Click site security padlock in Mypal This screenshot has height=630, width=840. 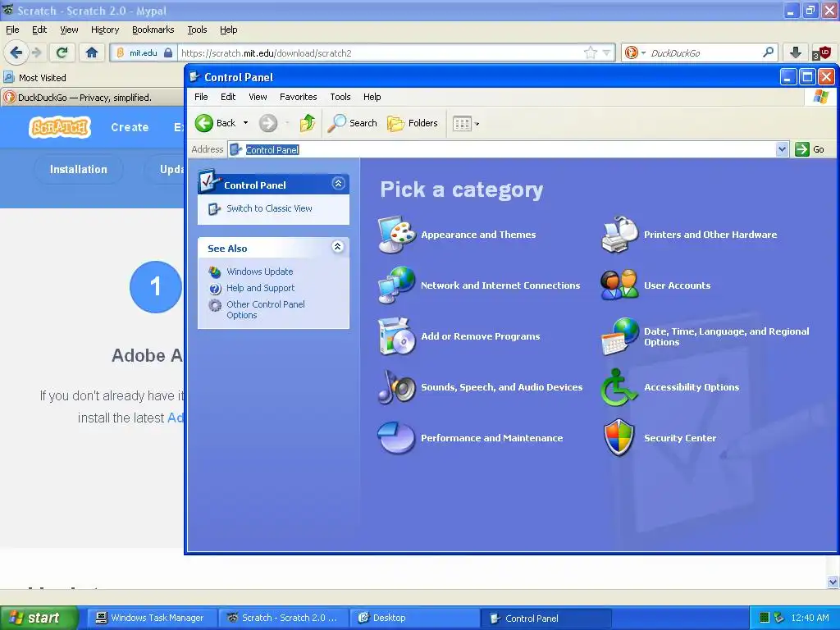[167, 52]
